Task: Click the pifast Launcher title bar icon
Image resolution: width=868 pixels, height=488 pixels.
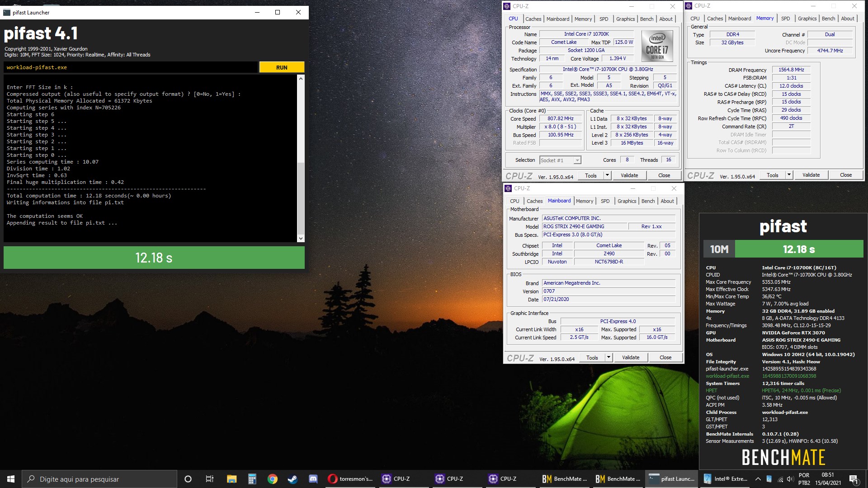Action: point(7,13)
